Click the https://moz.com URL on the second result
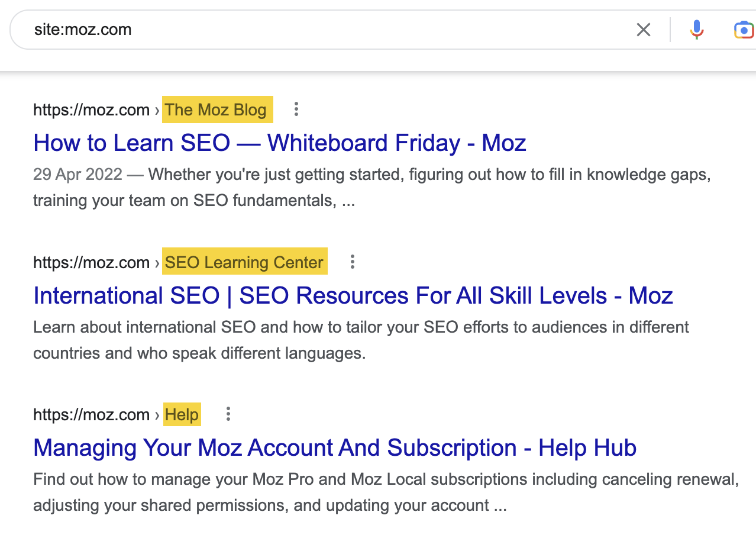 click(x=92, y=262)
